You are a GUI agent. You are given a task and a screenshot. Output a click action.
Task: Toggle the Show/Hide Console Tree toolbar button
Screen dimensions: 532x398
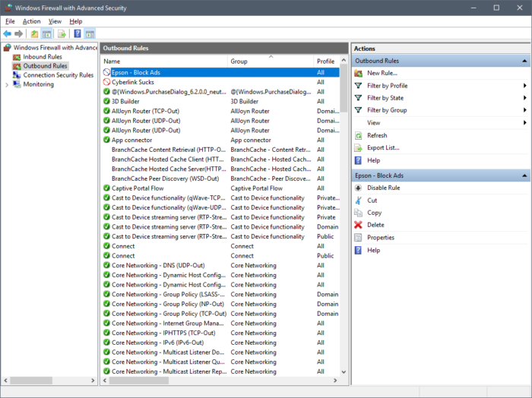47,34
